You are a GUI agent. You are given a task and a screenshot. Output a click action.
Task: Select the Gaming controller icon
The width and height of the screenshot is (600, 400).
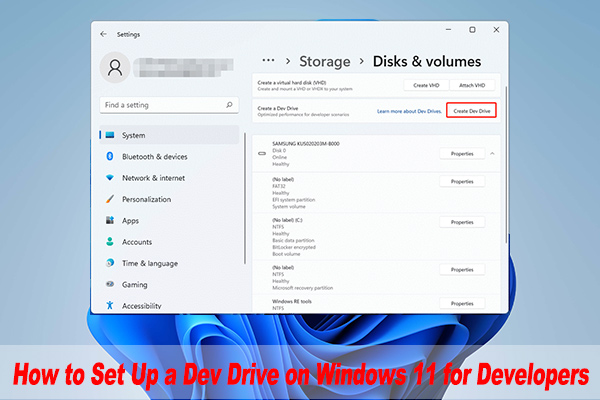pos(110,284)
